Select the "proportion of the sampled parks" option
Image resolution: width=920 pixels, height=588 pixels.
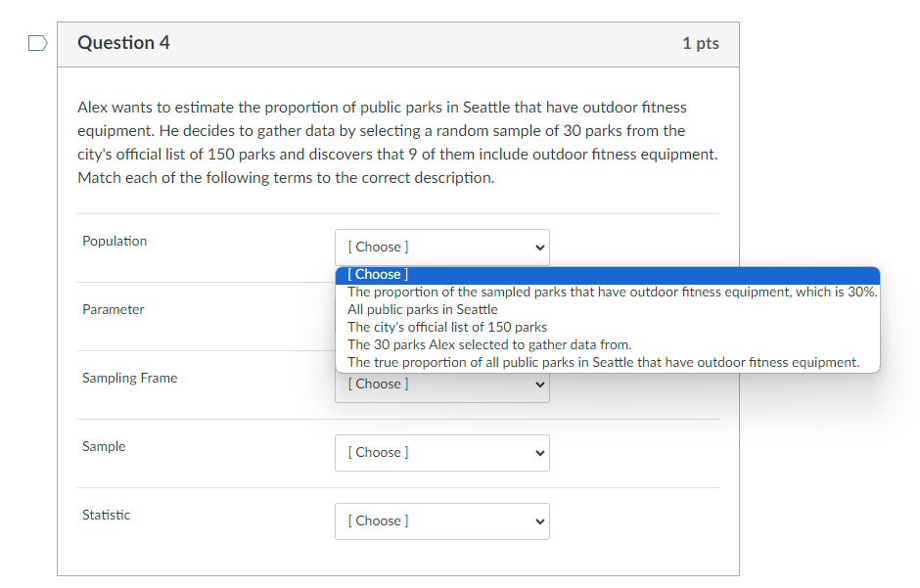coord(612,292)
